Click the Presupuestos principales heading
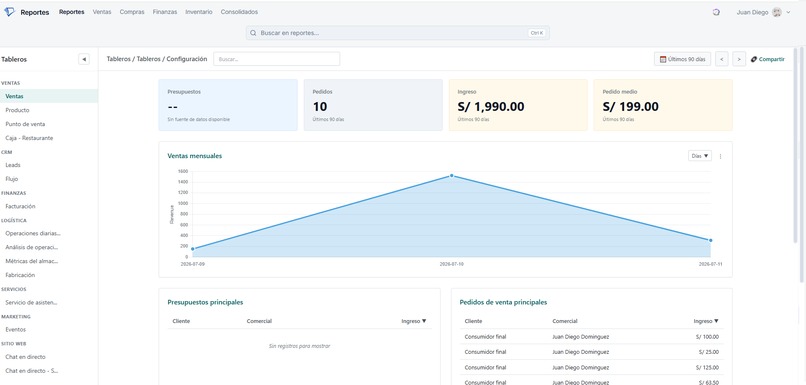The width and height of the screenshot is (806, 385). click(x=205, y=302)
